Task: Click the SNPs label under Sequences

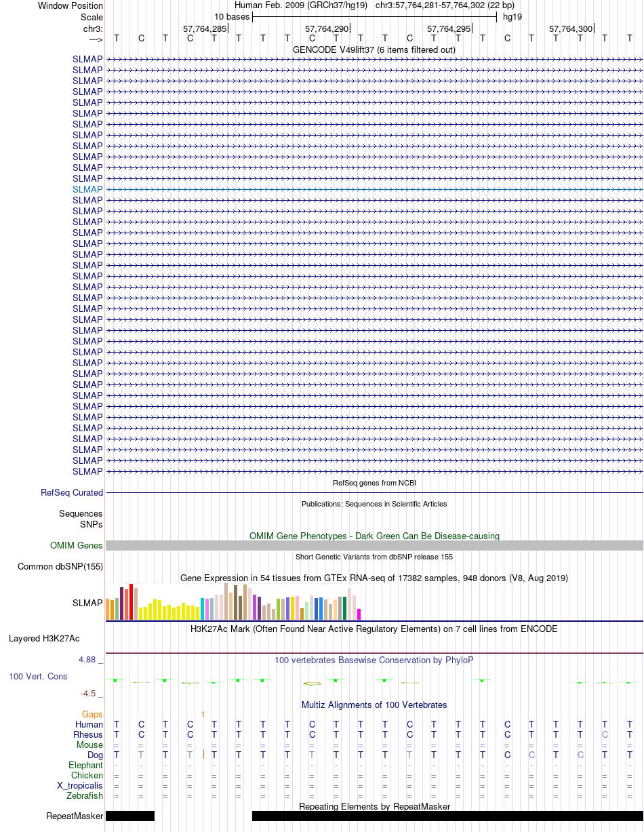Action: (92, 525)
